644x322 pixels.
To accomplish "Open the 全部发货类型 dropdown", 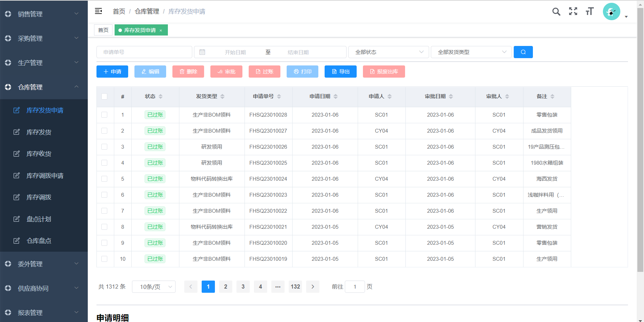I will point(471,52).
